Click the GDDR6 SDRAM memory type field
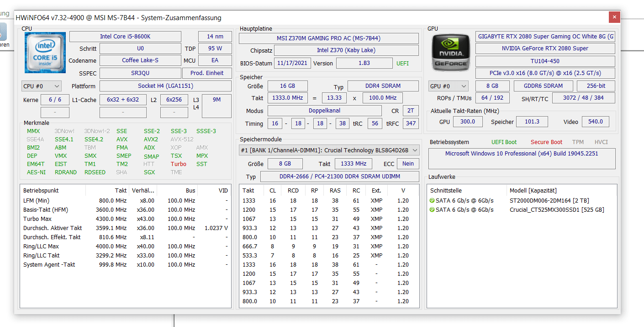Image resolution: width=644 pixels, height=327 pixels. (x=544, y=86)
